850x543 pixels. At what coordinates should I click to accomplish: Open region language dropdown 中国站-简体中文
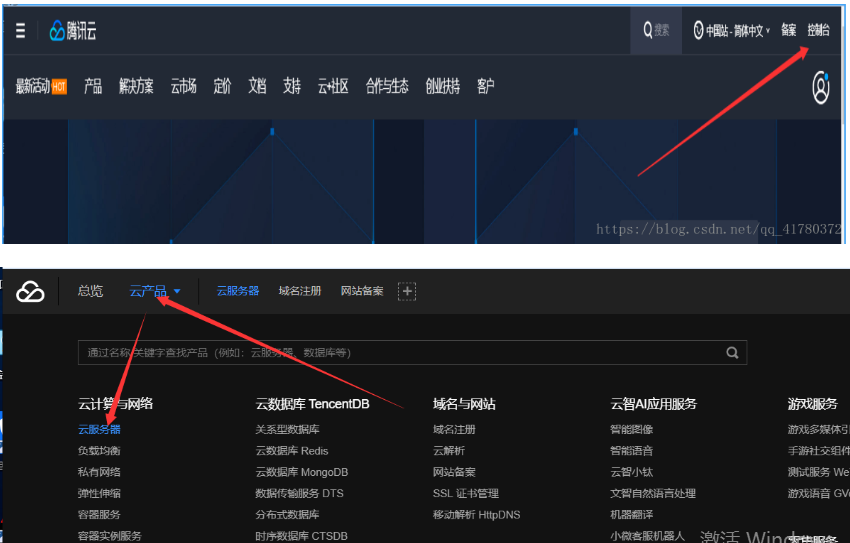(731, 30)
